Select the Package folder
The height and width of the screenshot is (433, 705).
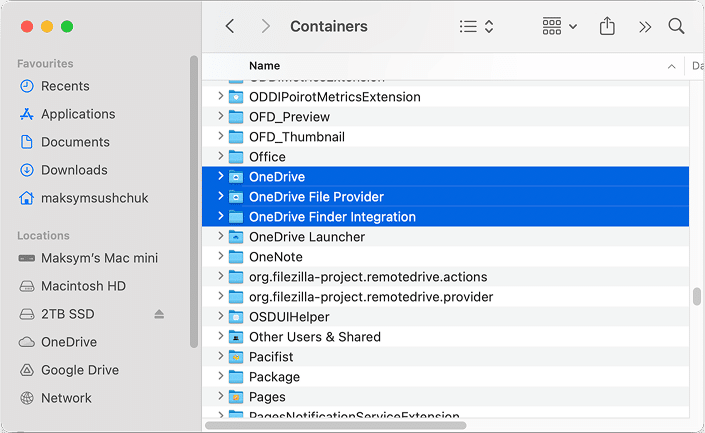[x=445, y=377]
